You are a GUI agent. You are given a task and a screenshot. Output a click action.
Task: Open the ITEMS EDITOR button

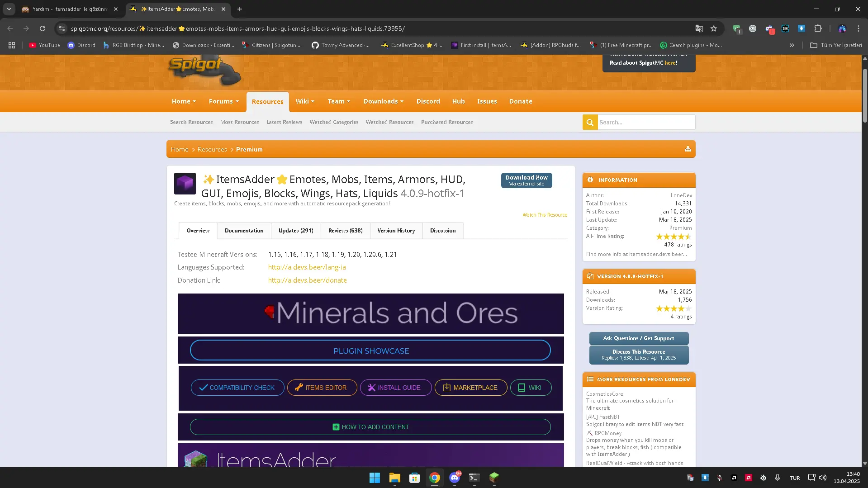tap(322, 388)
